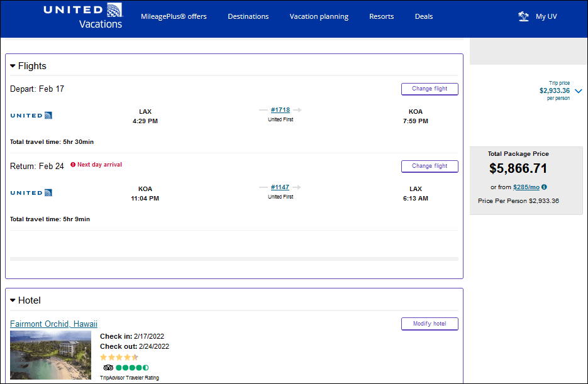Click the gold hotel star rating

tap(119, 357)
